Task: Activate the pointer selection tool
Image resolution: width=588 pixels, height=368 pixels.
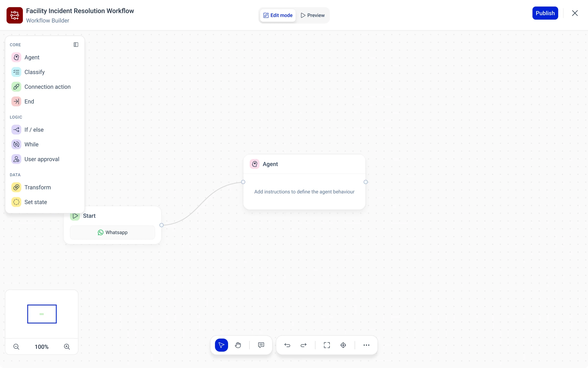Action: click(221, 345)
